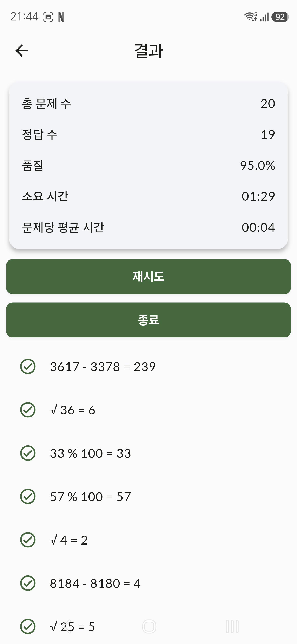Viewport: 297px width, 644px height.
Task: Click check icon beside 33 % 100 = 33
Action: (28, 453)
